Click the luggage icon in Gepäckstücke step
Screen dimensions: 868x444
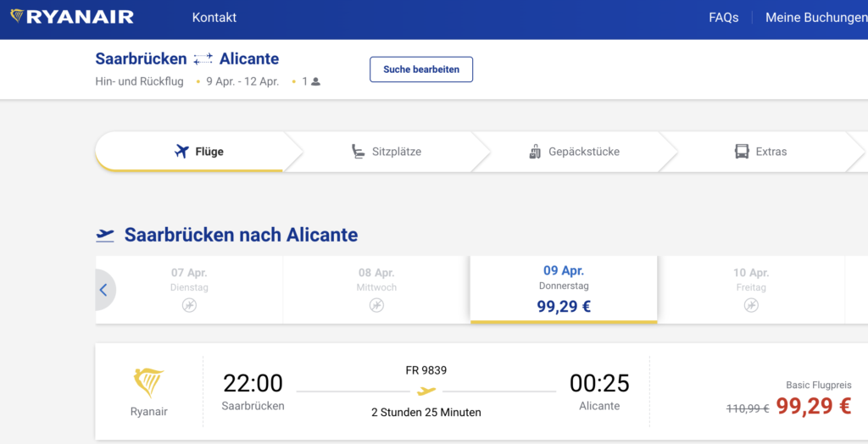coord(535,152)
